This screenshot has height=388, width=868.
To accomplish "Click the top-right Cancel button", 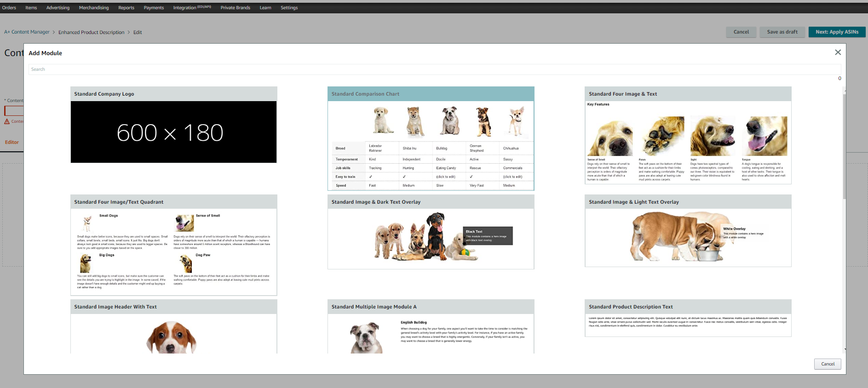I will [x=741, y=32].
